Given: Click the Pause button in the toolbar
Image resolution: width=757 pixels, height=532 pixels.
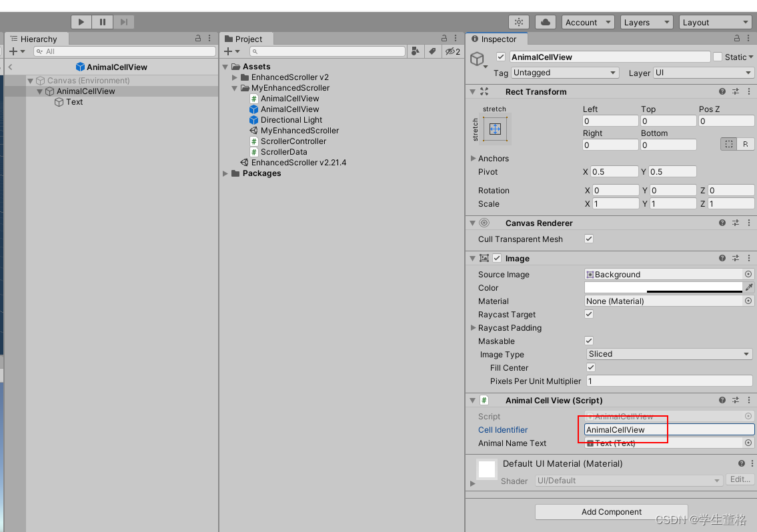Looking at the screenshot, I should coord(102,21).
